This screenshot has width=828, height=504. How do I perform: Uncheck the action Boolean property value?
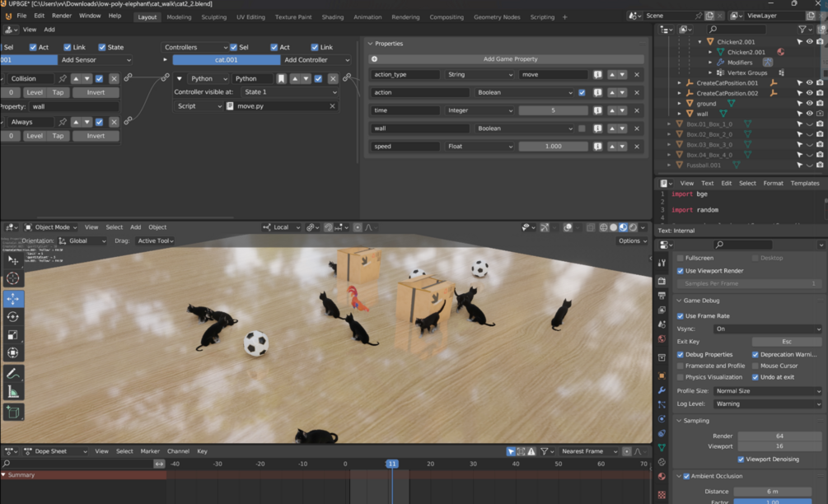click(x=582, y=92)
